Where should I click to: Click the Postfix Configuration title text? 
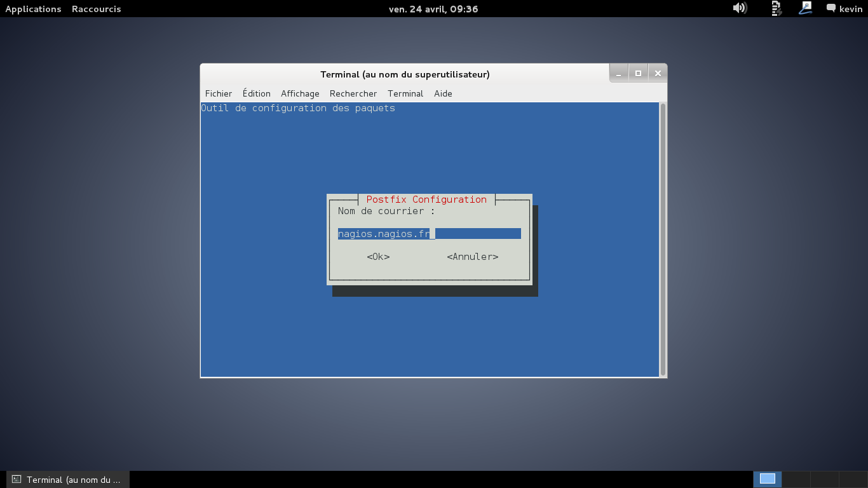tap(426, 200)
